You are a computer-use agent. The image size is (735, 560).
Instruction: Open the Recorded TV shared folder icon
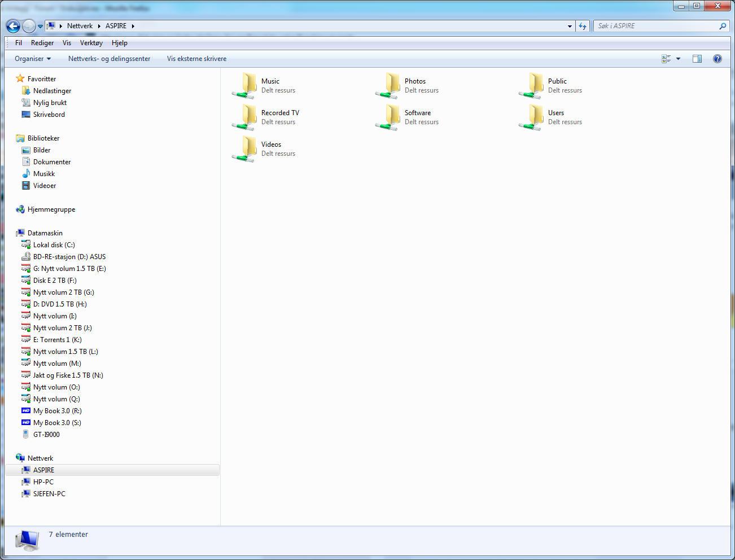point(245,117)
